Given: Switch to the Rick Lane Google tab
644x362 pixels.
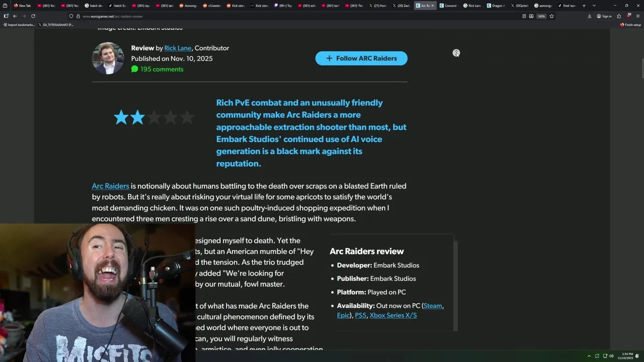Looking at the screenshot, I should (472, 6).
